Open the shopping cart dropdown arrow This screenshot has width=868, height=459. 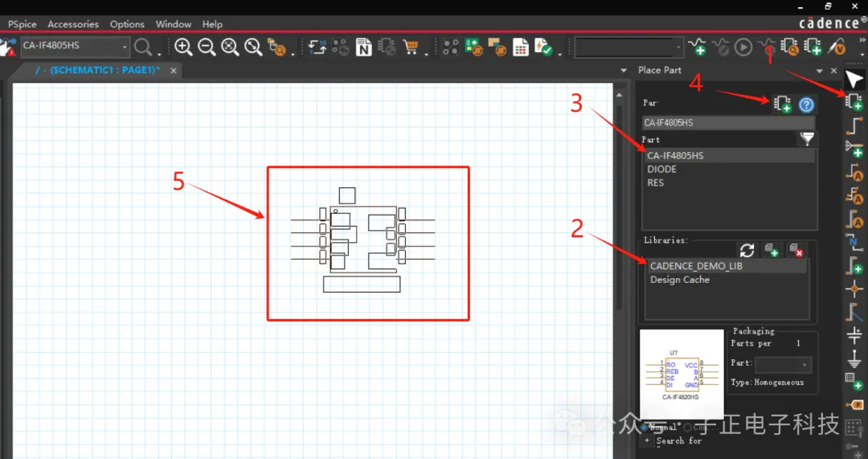pyautogui.click(x=426, y=54)
